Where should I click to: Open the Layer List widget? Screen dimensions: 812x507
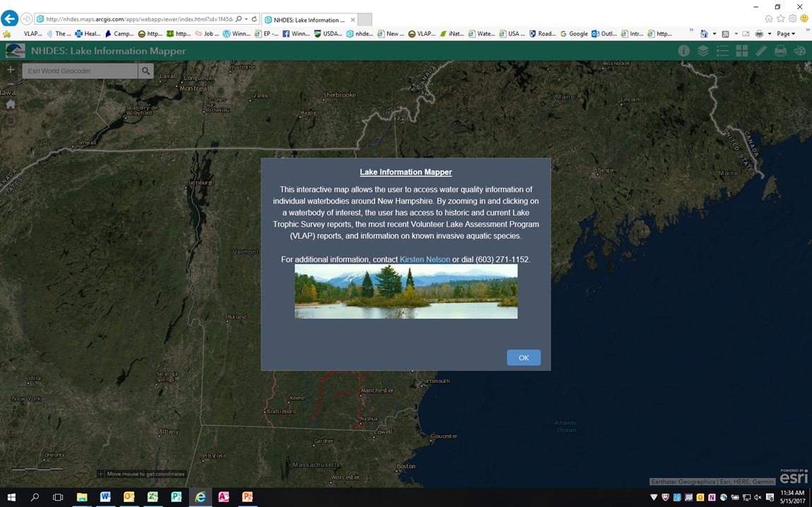(703, 51)
